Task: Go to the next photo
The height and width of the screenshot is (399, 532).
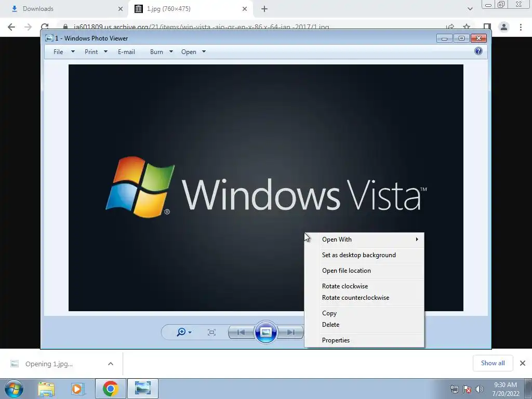Action: [x=290, y=332]
